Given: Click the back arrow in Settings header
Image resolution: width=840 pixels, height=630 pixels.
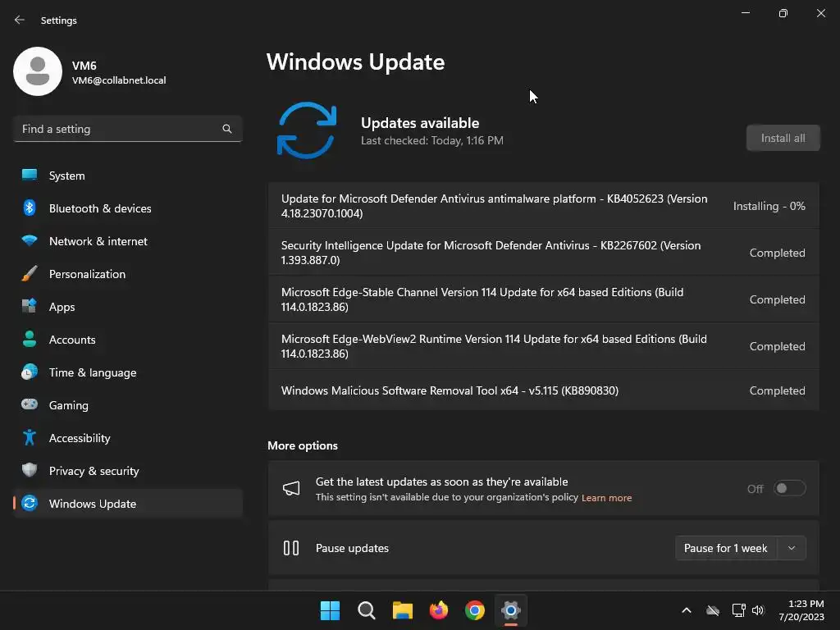Looking at the screenshot, I should [20, 20].
